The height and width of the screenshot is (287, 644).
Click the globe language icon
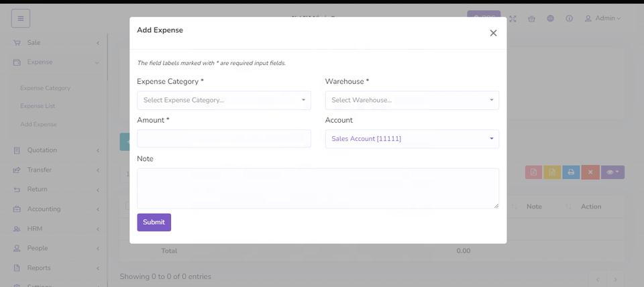550,19
